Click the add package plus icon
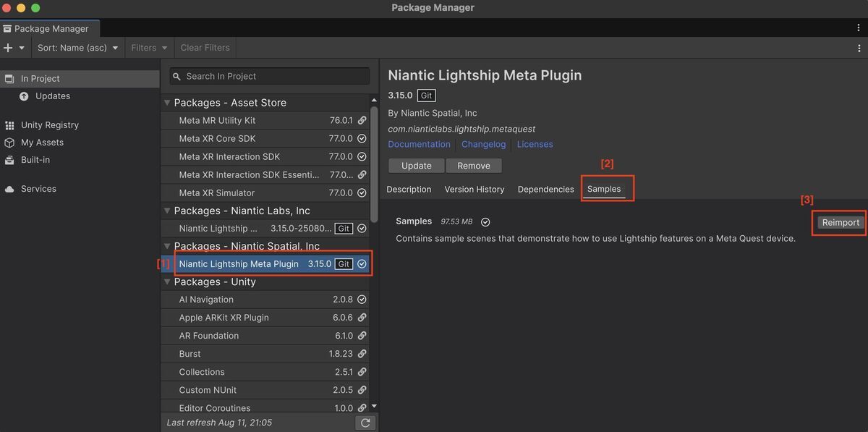This screenshot has height=432, width=868. (8, 48)
